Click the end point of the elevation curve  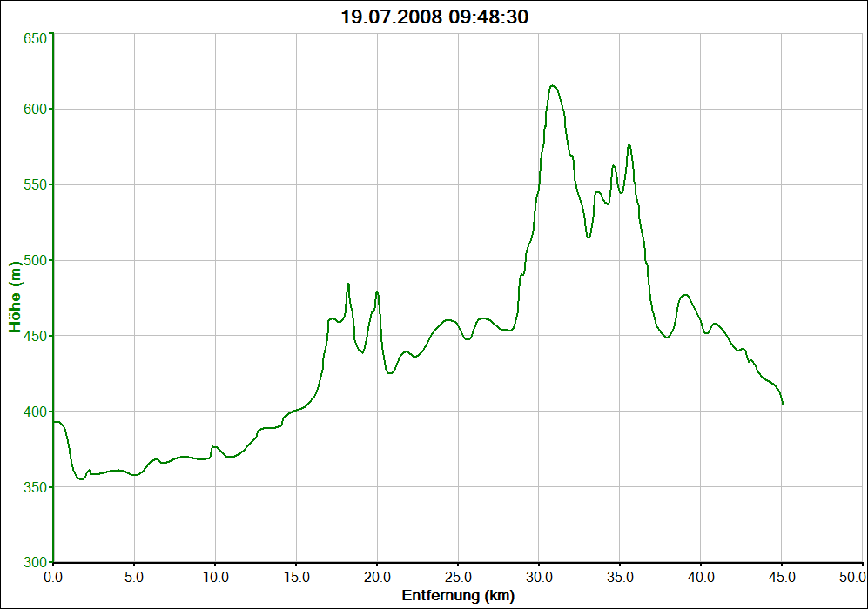coord(783,404)
